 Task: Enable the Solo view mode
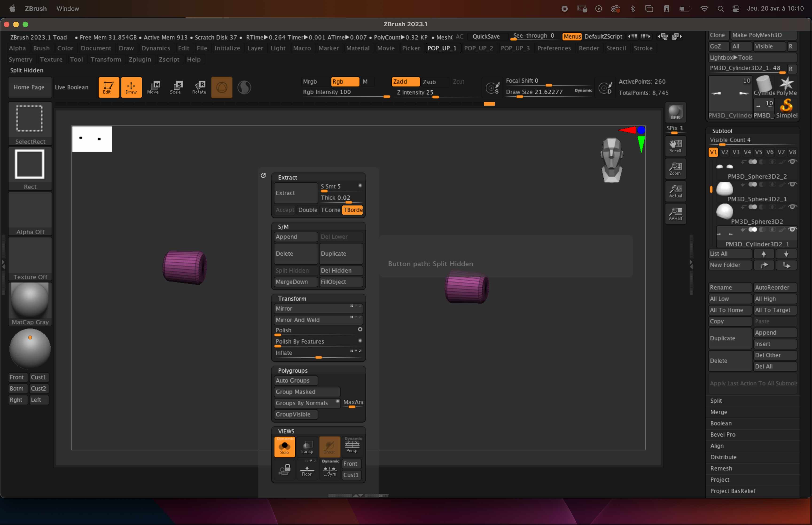pyautogui.click(x=285, y=447)
